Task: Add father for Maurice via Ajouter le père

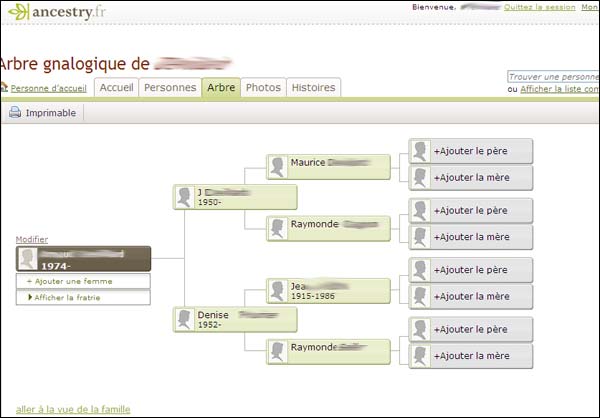Action: point(470,151)
